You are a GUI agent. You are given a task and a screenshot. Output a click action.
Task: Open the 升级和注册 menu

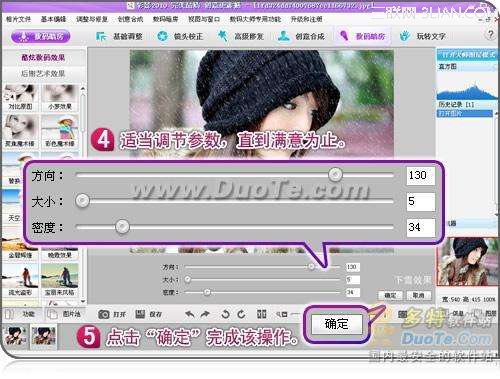click(x=306, y=19)
